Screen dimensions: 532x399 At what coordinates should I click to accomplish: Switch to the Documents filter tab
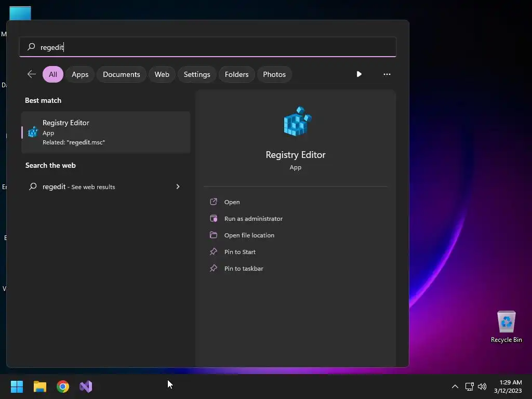tap(122, 74)
